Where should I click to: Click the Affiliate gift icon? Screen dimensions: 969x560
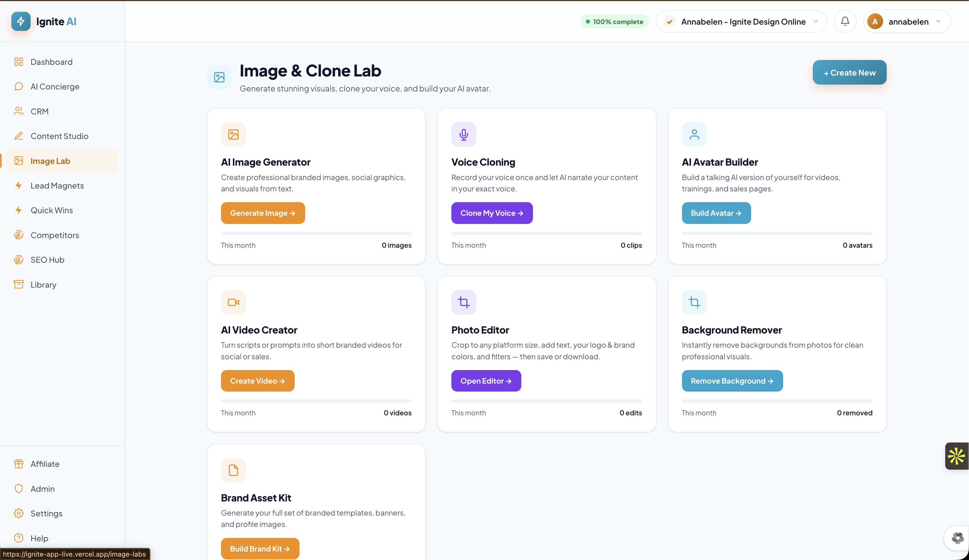pyautogui.click(x=18, y=464)
